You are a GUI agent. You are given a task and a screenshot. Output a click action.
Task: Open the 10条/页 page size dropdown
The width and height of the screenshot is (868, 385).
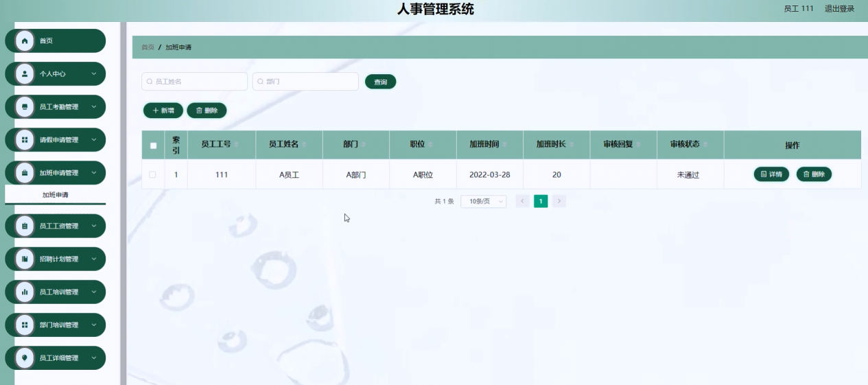(x=484, y=201)
